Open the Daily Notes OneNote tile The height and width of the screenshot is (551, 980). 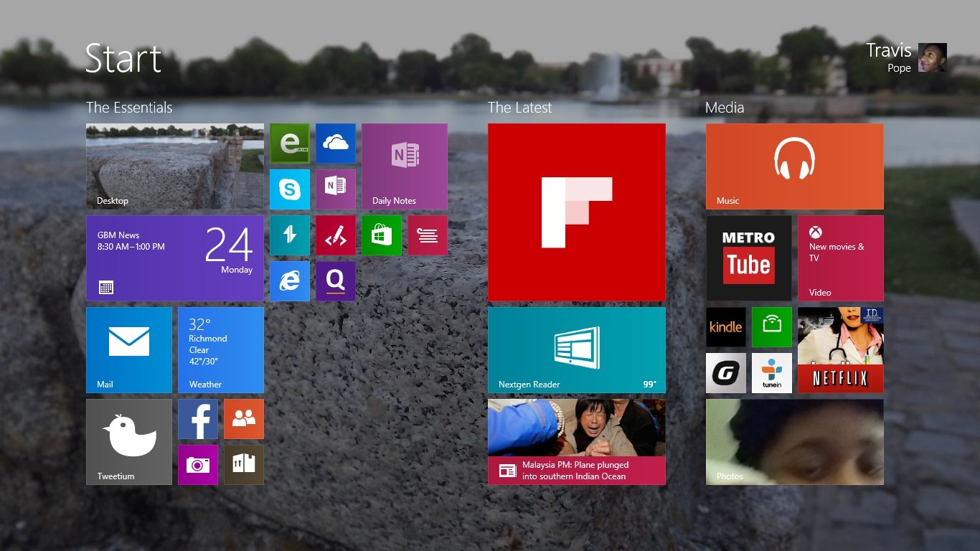point(405,166)
